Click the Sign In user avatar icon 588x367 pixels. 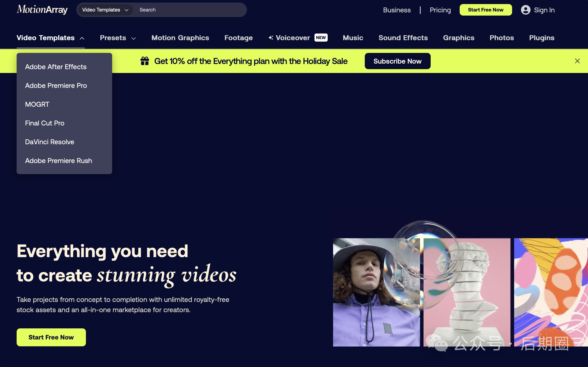(526, 10)
